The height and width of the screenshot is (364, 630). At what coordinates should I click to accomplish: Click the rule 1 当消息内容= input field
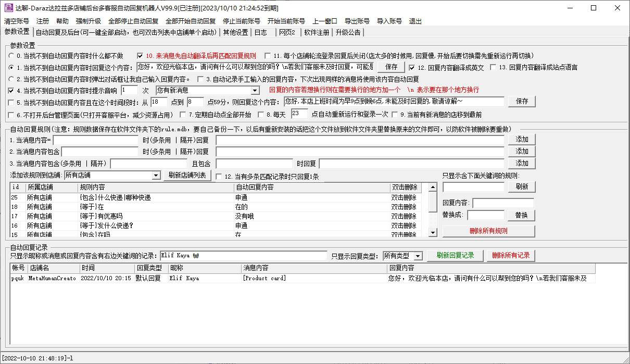click(95, 140)
